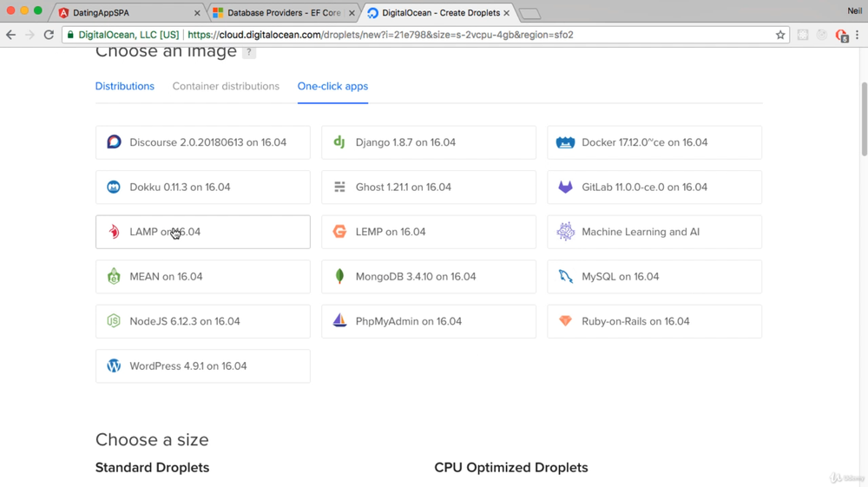Image resolution: width=868 pixels, height=487 pixels.
Task: Select the LEMP on 16.04 card
Action: point(429,232)
